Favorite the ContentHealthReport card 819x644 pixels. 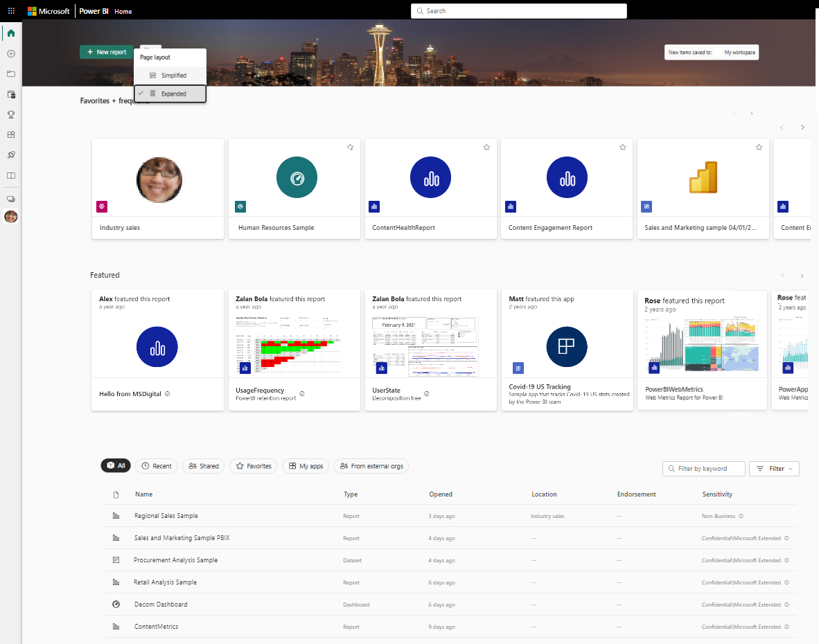coord(486,147)
